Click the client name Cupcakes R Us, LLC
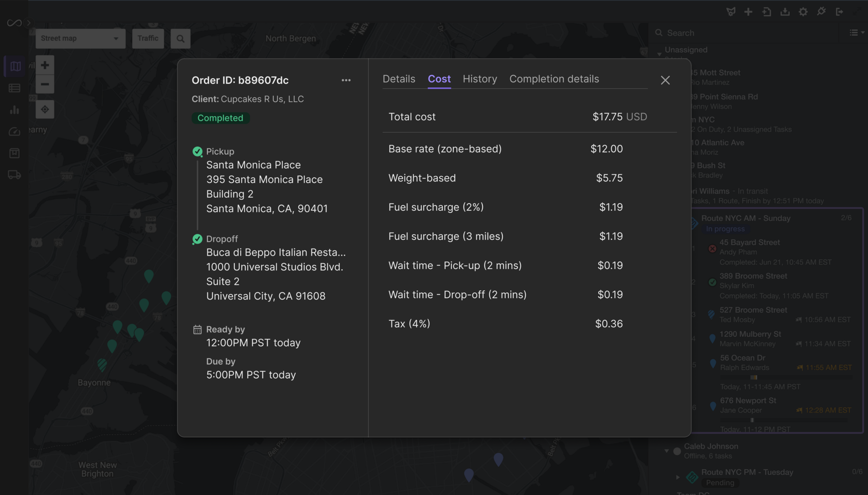Image resolution: width=868 pixels, height=495 pixels. click(262, 99)
